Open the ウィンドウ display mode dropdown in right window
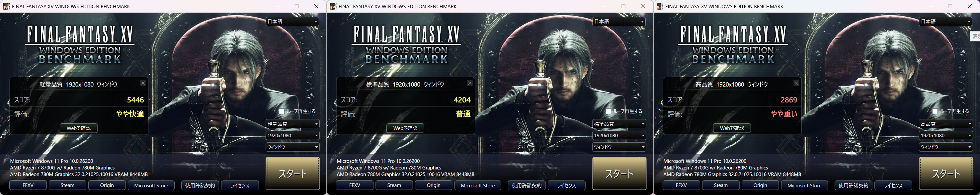Image resolution: width=980 pixels, height=195 pixels. coord(945,147)
